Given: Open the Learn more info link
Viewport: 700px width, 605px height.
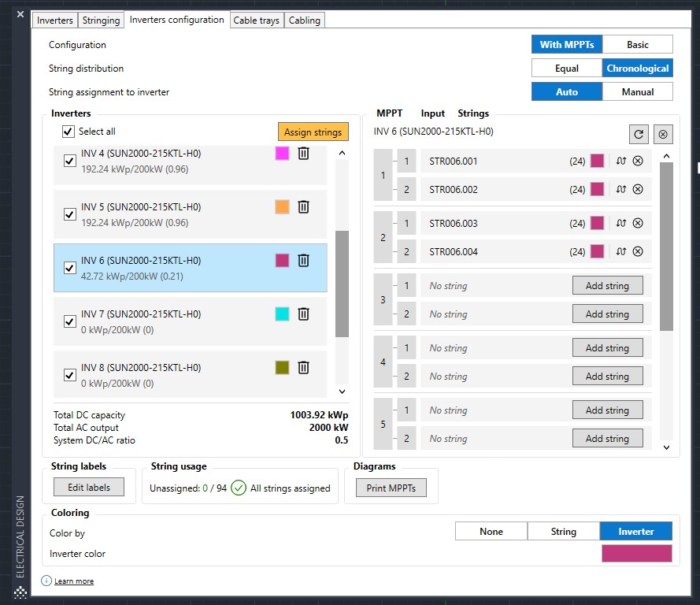Looking at the screenshot, I should click(x=73, y=581).
